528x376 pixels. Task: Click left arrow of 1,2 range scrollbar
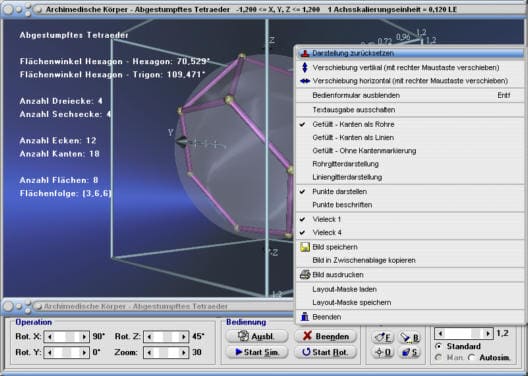tap(440, 334)
